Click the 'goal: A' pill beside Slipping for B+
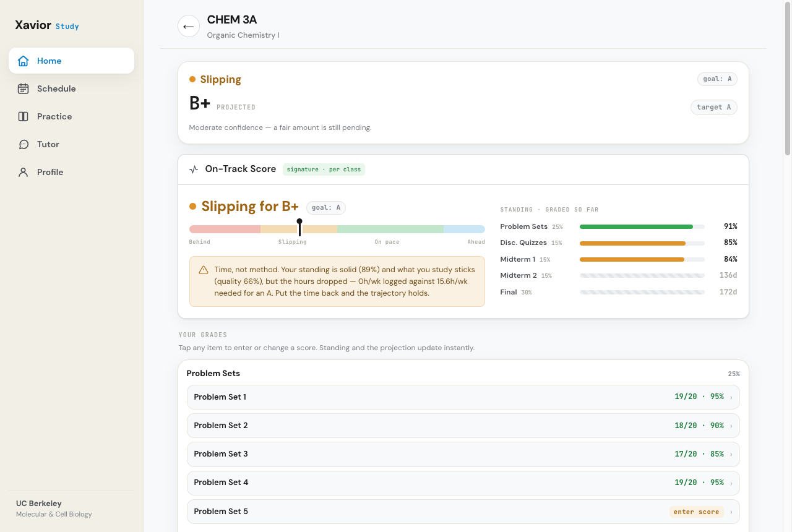The height and width of the screenshot is (532, 792). click(x=325, y=207)
